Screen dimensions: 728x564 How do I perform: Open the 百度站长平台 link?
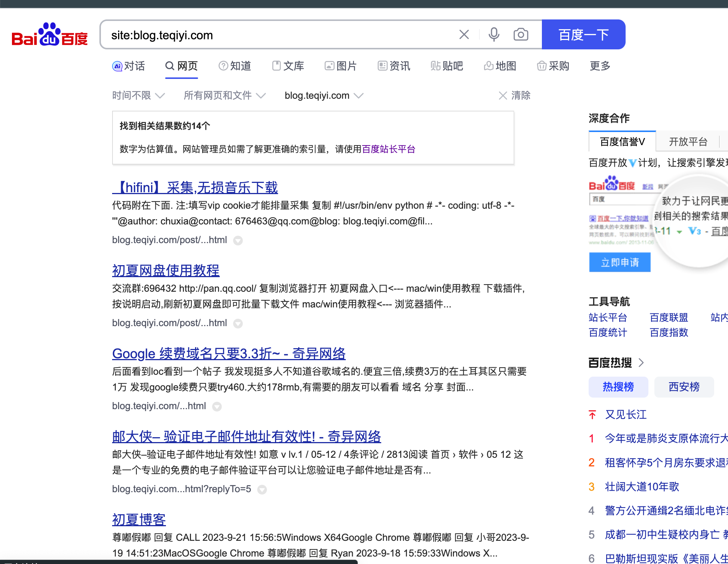click(x=389, y=149)
